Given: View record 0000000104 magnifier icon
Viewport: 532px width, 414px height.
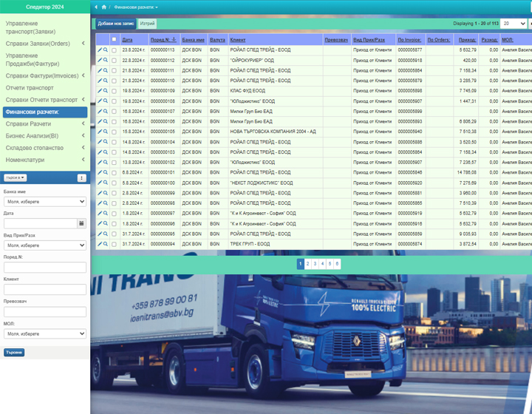Looking at the screenshot, I should [x=106, y=142].
